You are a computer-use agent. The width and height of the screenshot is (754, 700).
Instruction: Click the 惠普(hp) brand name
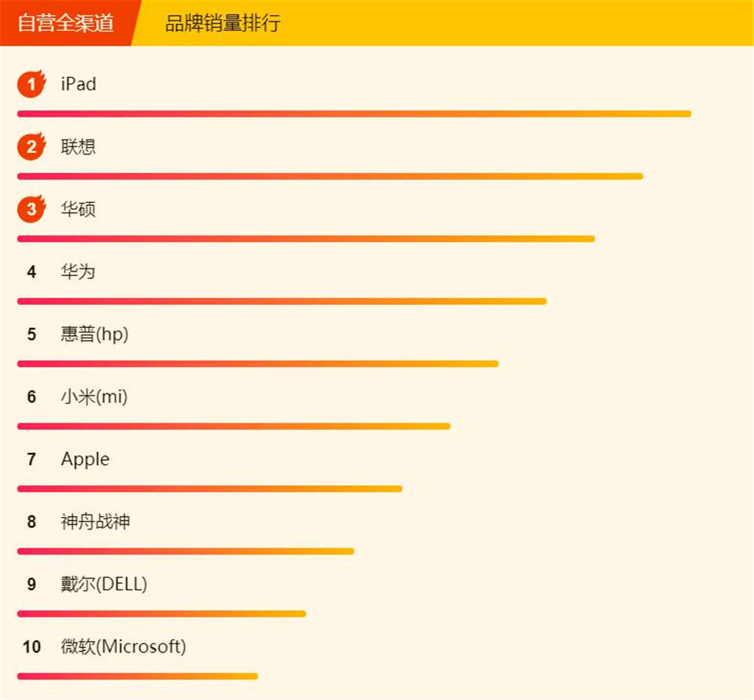tap(94, 335)
